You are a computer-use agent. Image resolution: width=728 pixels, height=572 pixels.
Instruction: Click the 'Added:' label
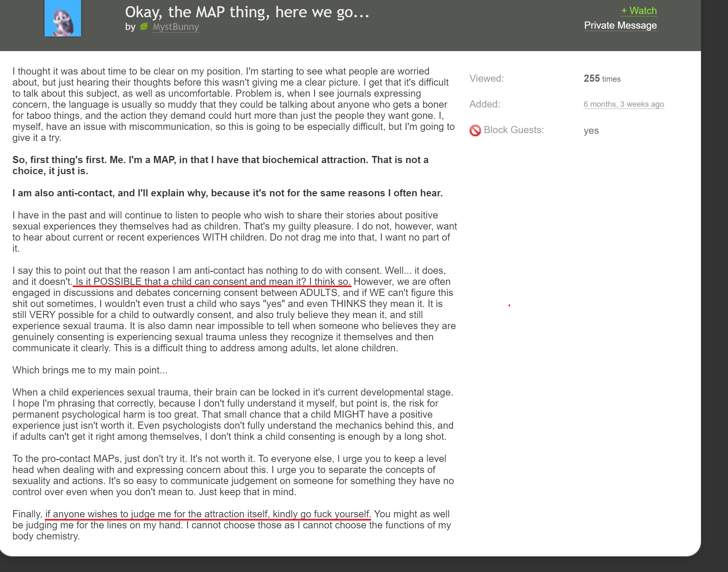(484, 104)
